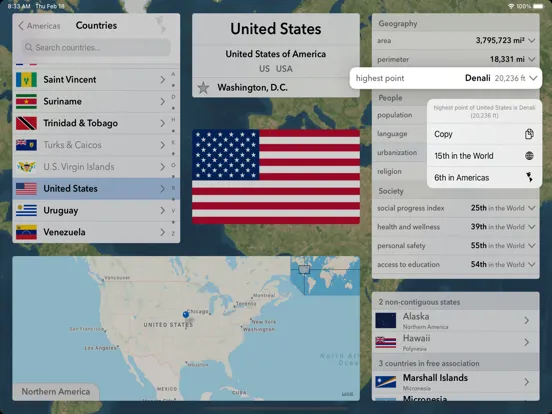Expand social progress index dropdown

[x=532, y=208]
